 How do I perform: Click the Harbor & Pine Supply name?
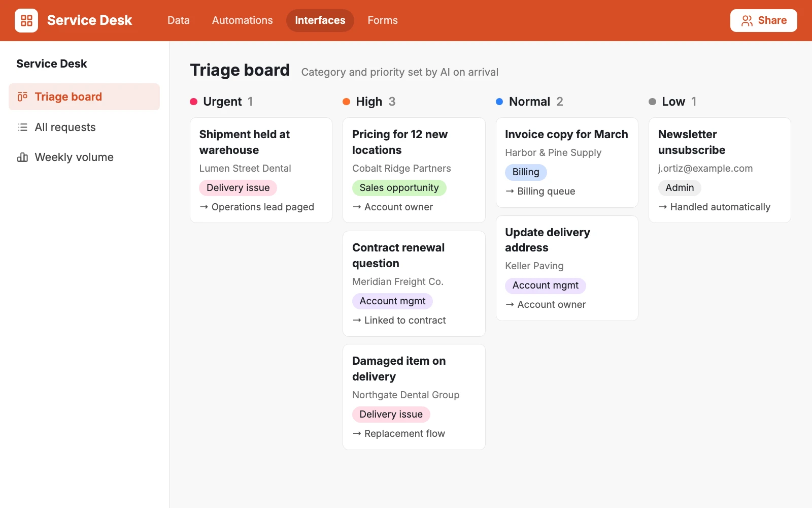[553, 153]
